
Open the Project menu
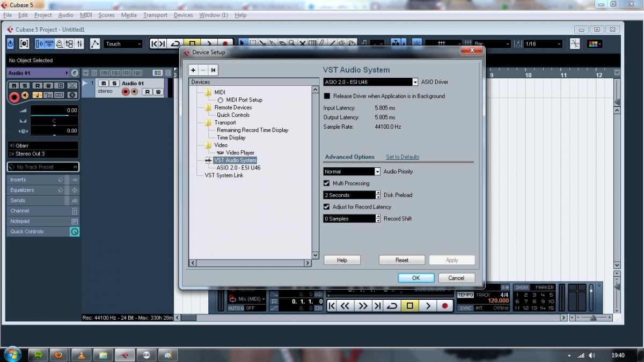(43, 15)
